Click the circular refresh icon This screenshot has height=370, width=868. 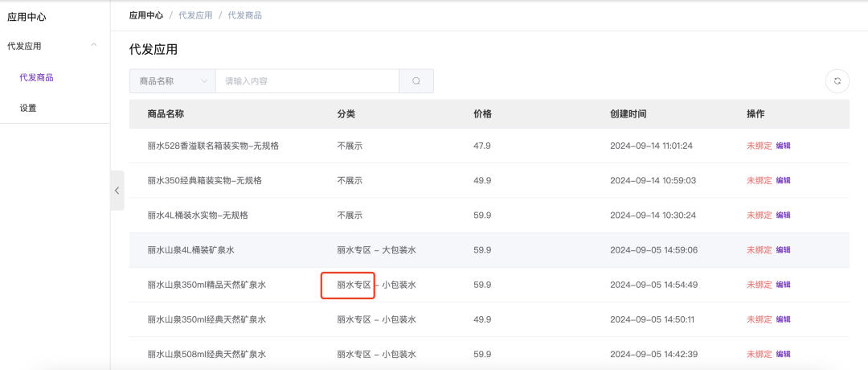click(x=837, y=81)
